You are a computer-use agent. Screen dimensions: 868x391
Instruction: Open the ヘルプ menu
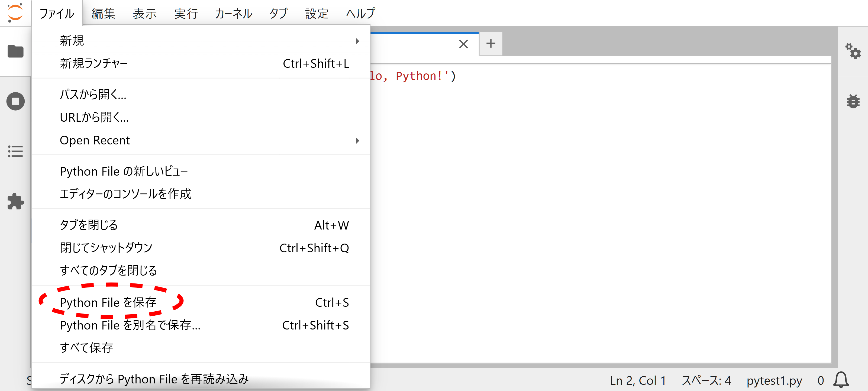(360, 14)
